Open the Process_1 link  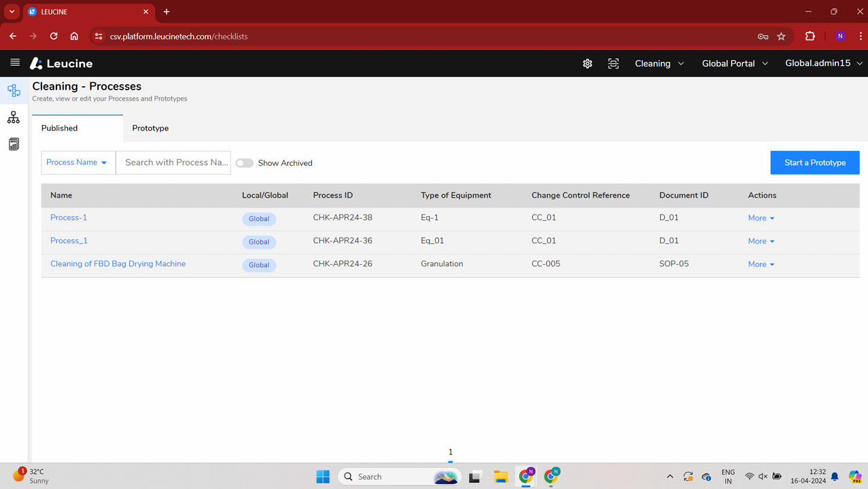click(x=69, y=240)
